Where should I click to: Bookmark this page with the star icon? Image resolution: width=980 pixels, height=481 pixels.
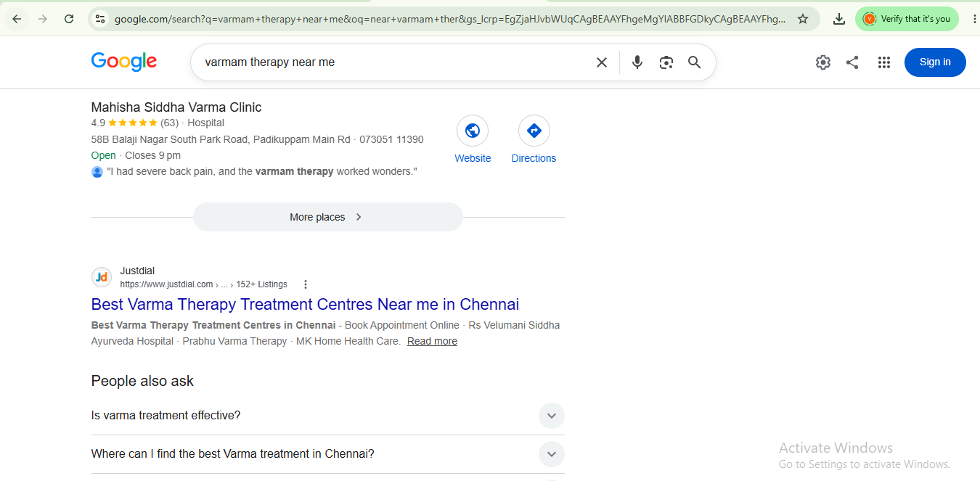[803, 19]
